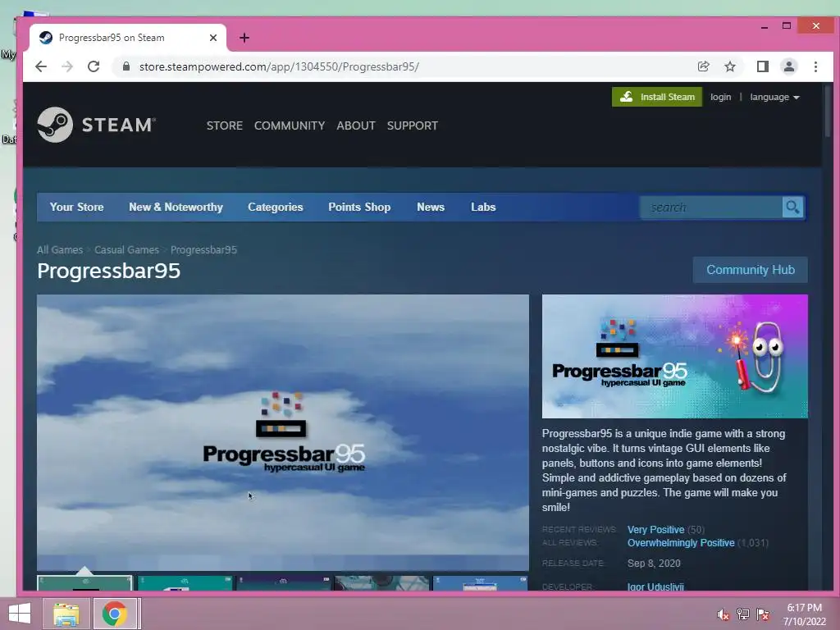This screenshot has width=840, height=630.
Task: Open the SUPPORT menu item
Action: 413,126
